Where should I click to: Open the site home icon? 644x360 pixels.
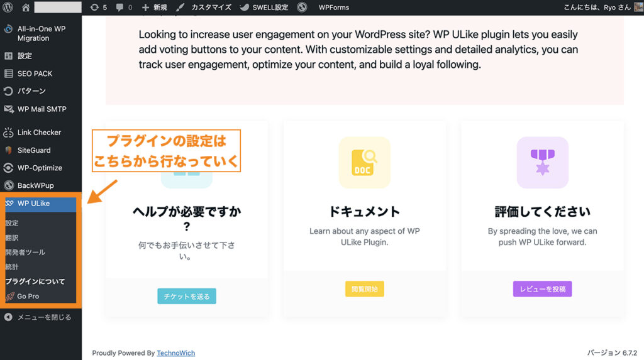(26, 8)
